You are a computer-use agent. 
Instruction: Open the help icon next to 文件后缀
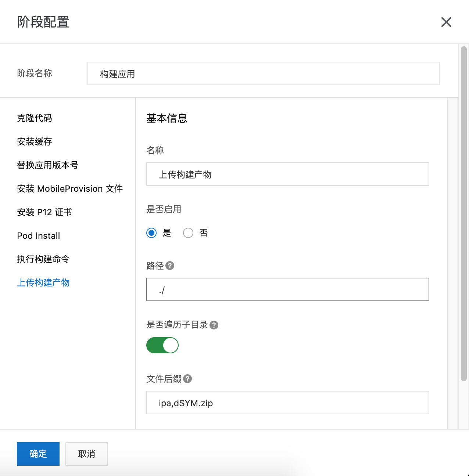tap(187, 379)
